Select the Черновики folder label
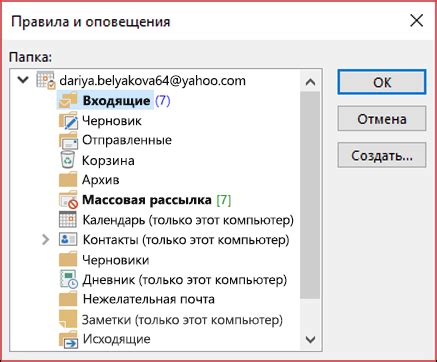 (x=116, y=260)
